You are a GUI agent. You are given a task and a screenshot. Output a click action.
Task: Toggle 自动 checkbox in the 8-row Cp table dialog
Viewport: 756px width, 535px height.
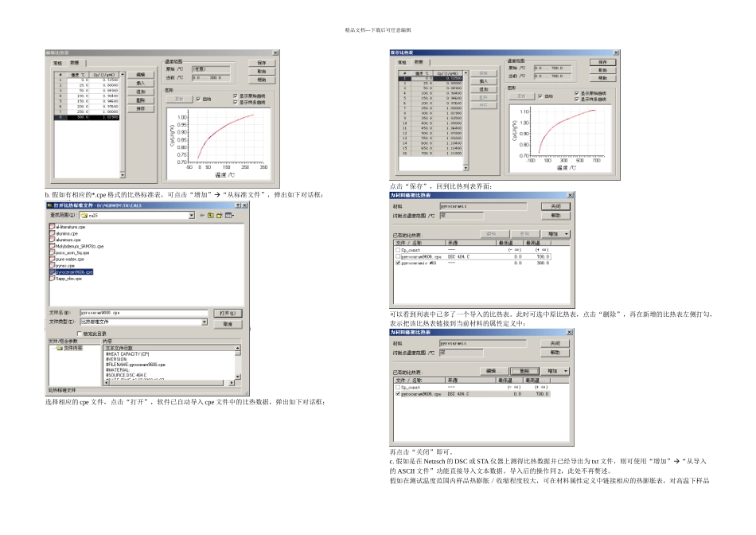pyautogui.click(x=199, y=99)
